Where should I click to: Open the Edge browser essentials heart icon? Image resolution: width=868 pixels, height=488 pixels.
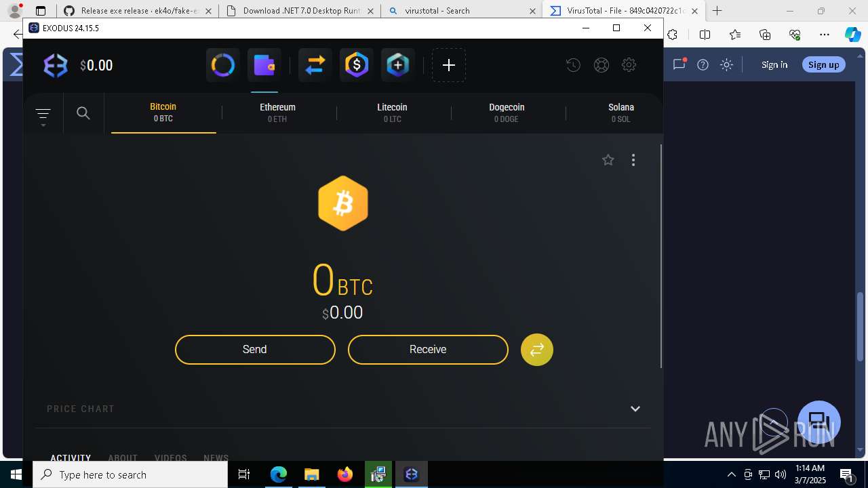click(x=795, y=35)
